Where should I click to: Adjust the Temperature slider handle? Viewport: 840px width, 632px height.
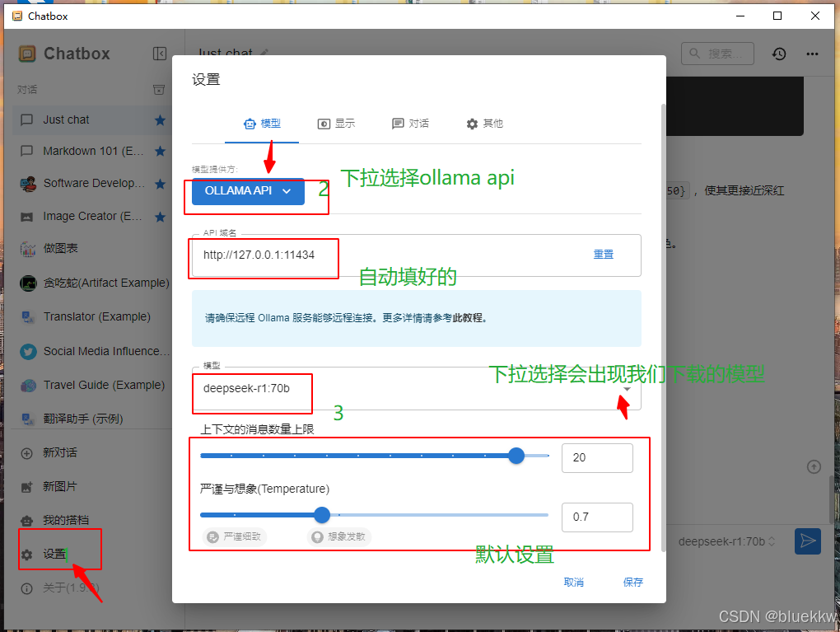pyautogui.click(x=322, y=515)
